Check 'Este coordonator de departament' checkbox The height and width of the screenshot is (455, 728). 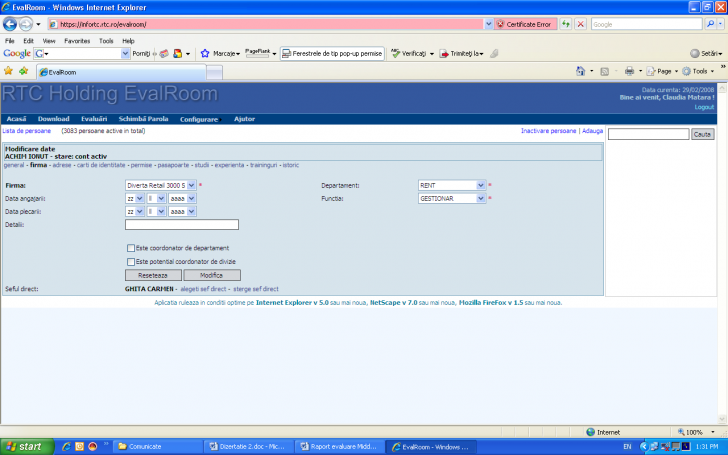131,248
